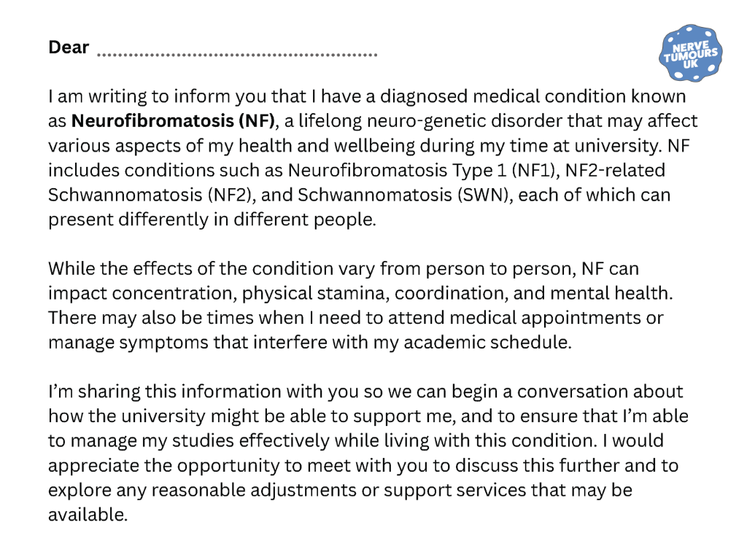Click the Nerve Tumours UK logo
The width and height of the screenshot is (747, 560).
[689, 54]
